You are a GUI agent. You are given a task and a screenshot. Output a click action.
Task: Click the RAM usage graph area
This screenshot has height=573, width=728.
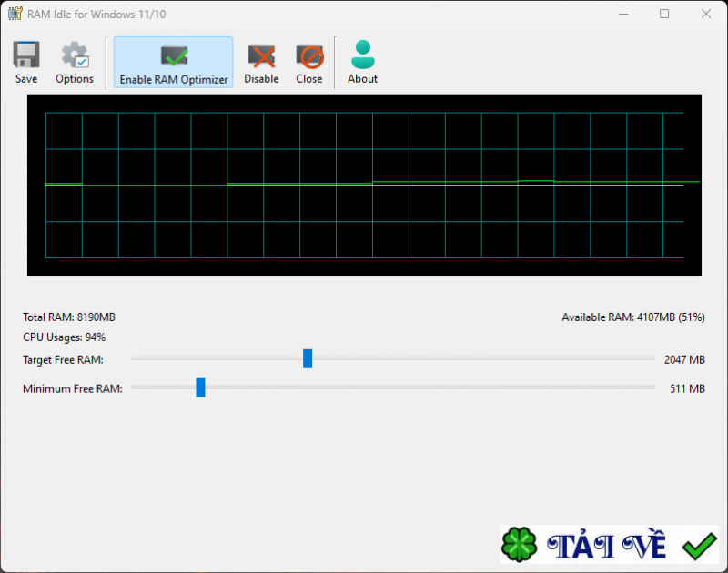click(364, 186)
